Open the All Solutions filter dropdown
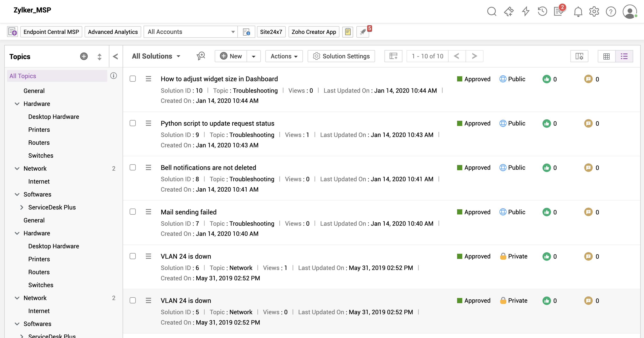This screenshot has width=644, height=338. coord(156,56)
